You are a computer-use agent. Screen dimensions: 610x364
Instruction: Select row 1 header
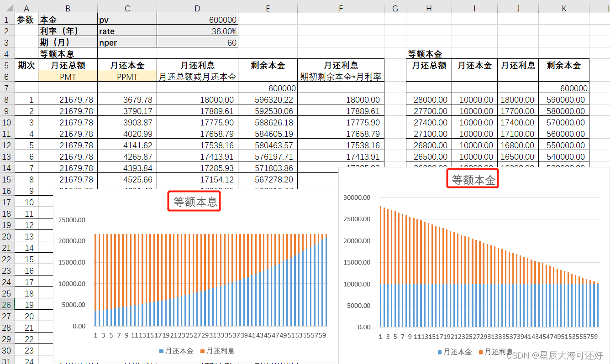(7, 20)
